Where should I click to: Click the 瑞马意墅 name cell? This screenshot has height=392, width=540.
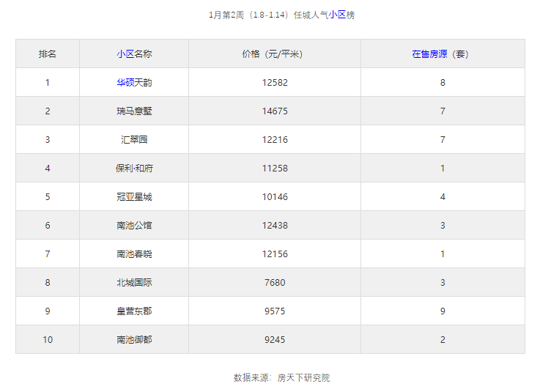134,111
